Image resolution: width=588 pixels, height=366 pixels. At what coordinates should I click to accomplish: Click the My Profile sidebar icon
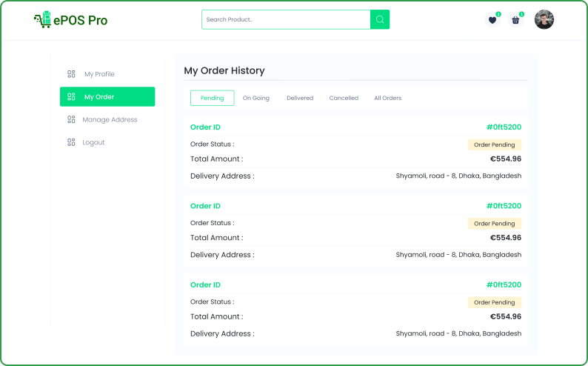pos(71,74)
